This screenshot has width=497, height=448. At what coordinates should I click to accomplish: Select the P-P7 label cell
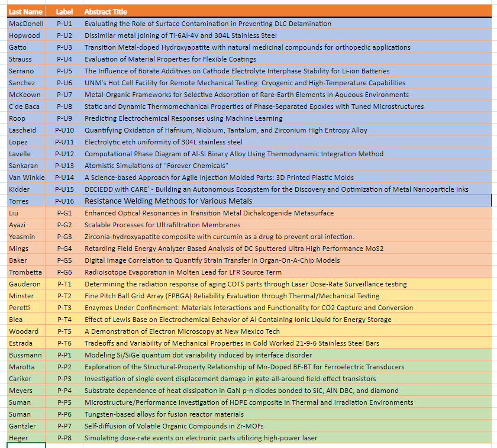click(64, 426)
